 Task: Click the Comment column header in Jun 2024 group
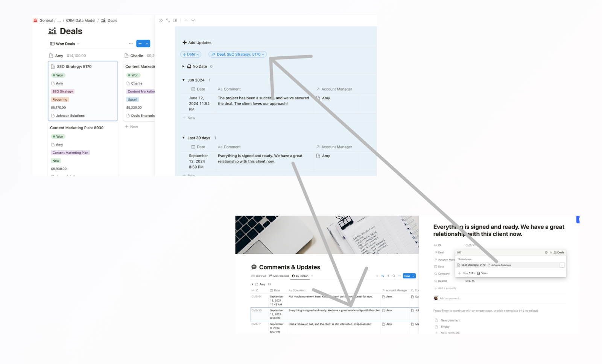pos(229,89)
